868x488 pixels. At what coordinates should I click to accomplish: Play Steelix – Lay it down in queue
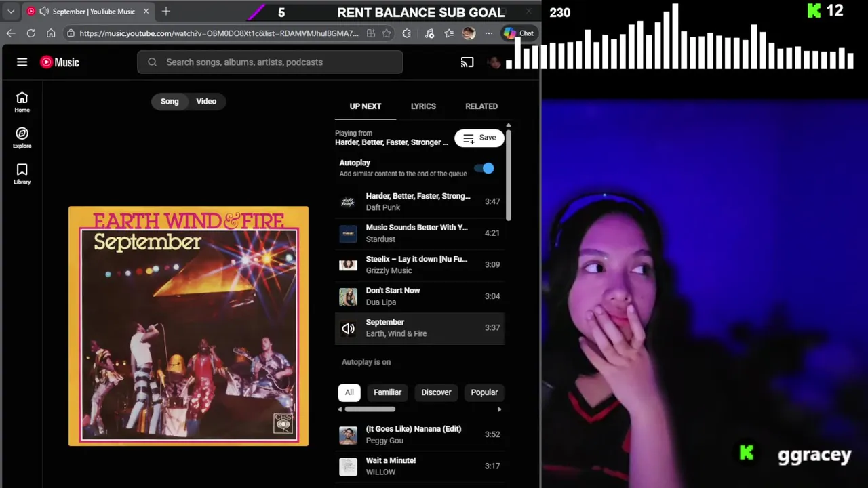(420, 265)
